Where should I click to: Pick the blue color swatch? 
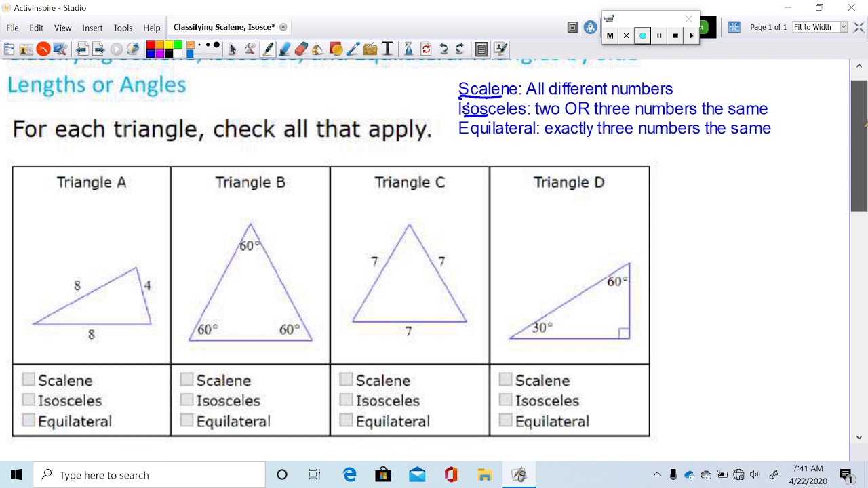point(151,54)
